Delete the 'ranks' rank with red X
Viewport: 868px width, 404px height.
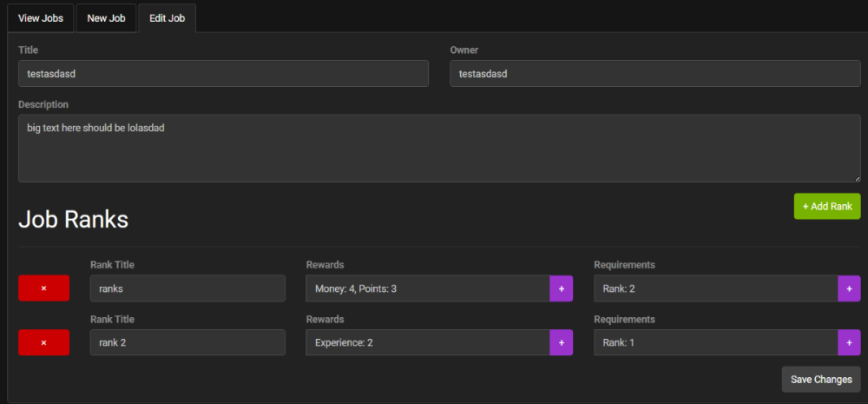point(43,288)
